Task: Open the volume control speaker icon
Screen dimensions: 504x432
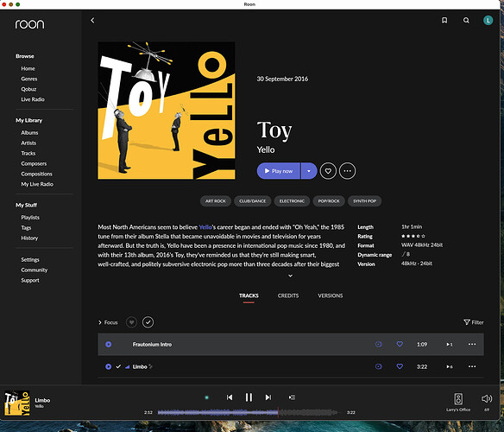Action: point(487,398)
